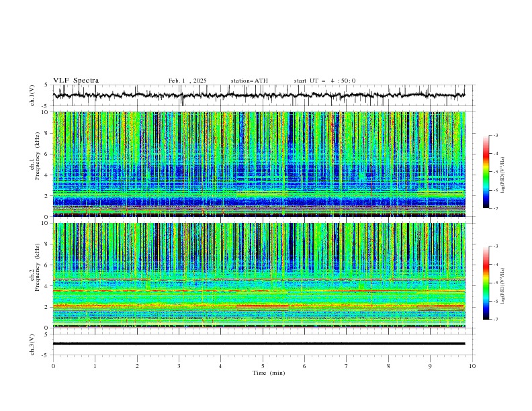Click the "6" tick on the time axis
Screen dimensions: 532x411
304,366
